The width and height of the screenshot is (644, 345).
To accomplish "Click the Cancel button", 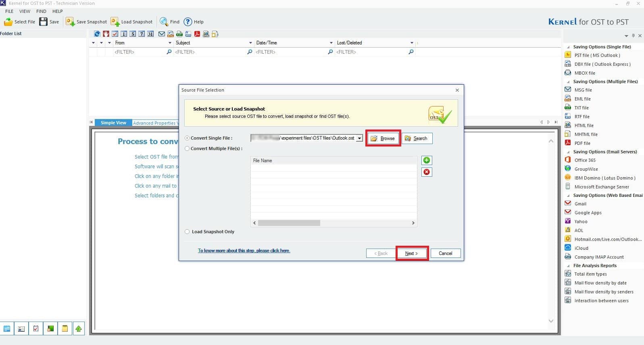I will [446, 253].
